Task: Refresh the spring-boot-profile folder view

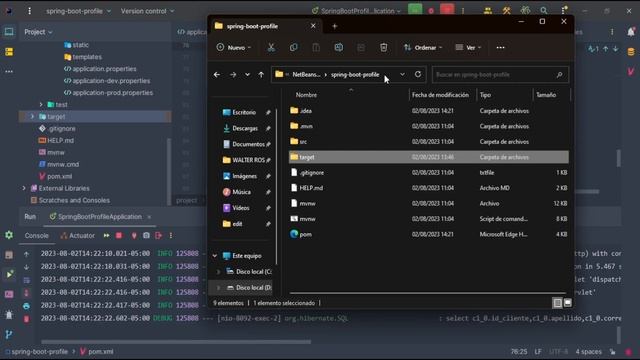Action: 418,74
